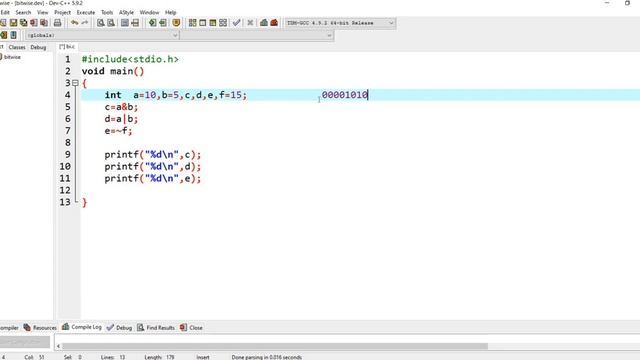640x360 pixels.
Task: Click line number 8 in the gutter
Action: (x=68, y=142)
